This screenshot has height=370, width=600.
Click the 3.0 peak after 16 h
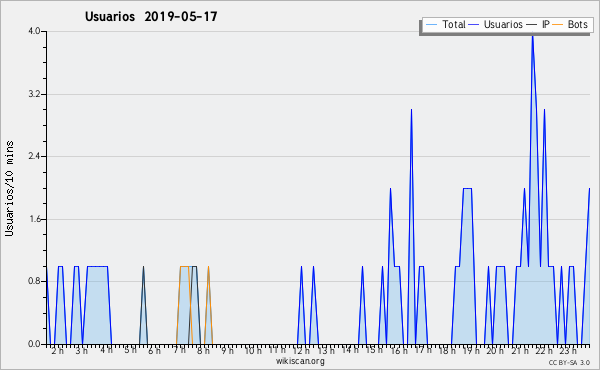(411, 111)
